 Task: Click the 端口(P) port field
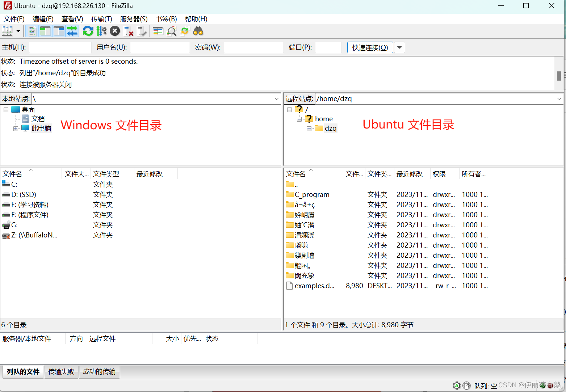tap(328, 47)
